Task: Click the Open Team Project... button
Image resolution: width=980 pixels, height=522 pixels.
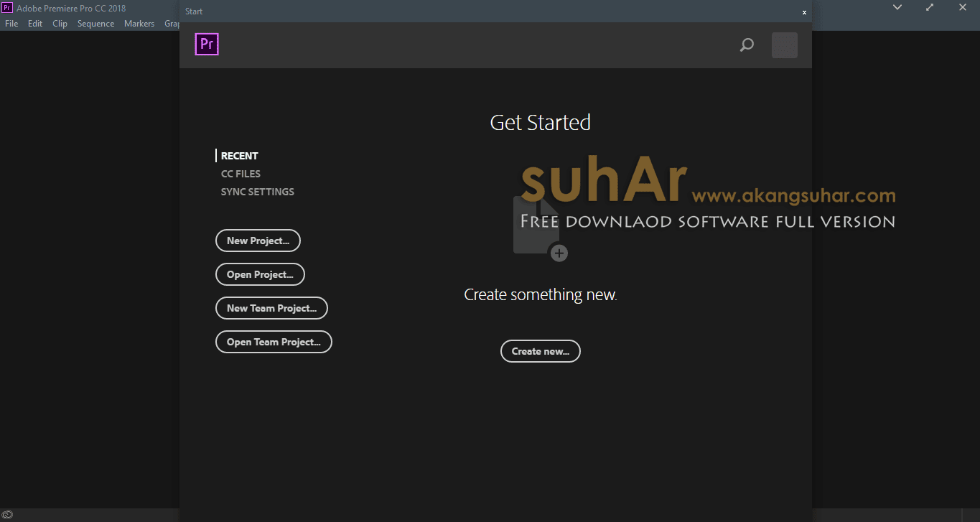Action: pyautogui.click(x=274, y=342)
